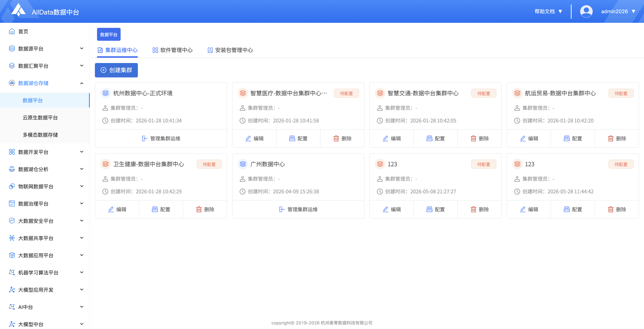This screenshot has width=644, height=329.
Task: Expand the 数据开发平台 chevron
Action: pos(82,152)
